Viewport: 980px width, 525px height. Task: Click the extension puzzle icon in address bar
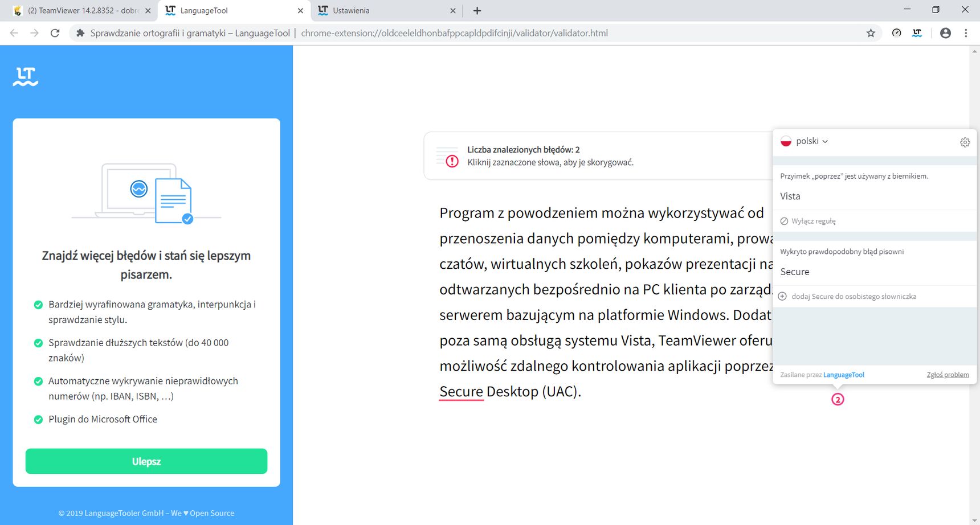(80, 33)
